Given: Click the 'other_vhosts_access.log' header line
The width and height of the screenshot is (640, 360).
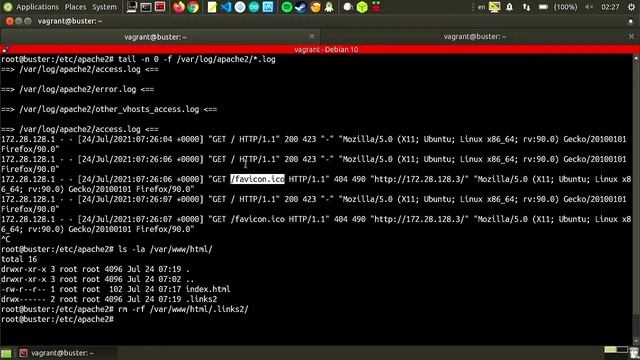Looking at the screenshot, I should tap(109, 109).
